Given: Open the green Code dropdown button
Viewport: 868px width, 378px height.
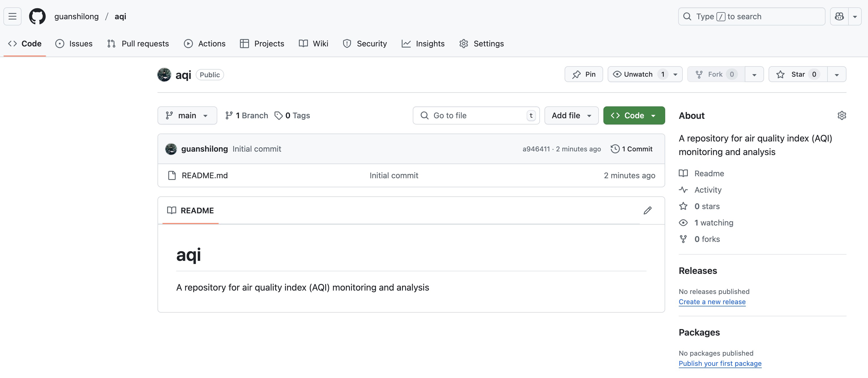Looking at the screenshot, I should (633, 115).
